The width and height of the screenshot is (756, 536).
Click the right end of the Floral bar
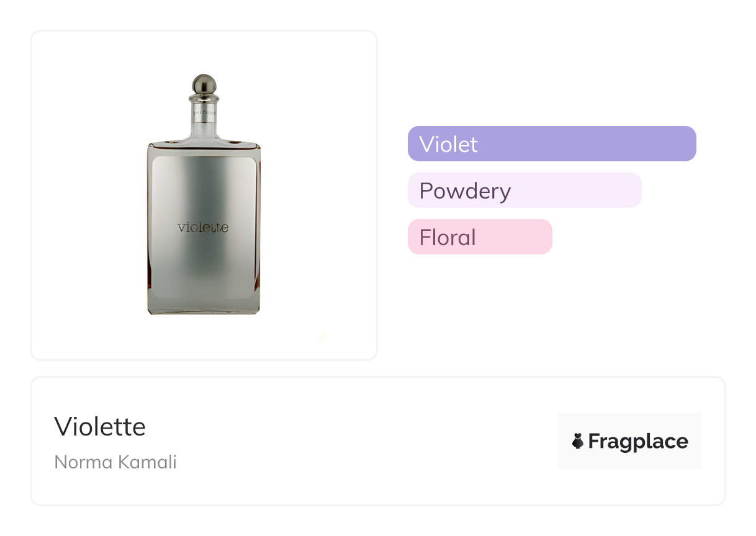click(542, 237)
